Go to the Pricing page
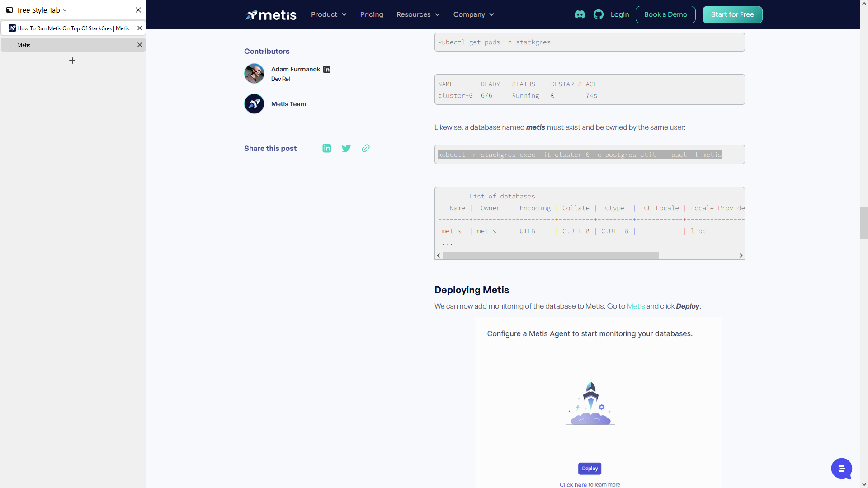Viewport: 868px width, 488px height. tap(372, 14)
